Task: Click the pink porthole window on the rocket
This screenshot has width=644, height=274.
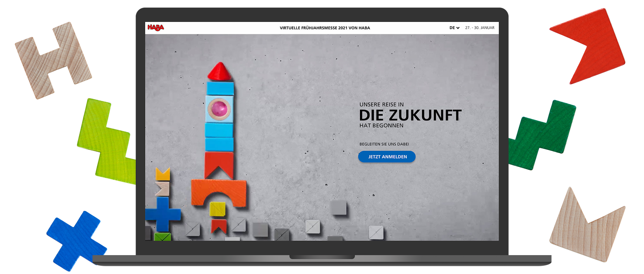Action: [x=219, y=109]
